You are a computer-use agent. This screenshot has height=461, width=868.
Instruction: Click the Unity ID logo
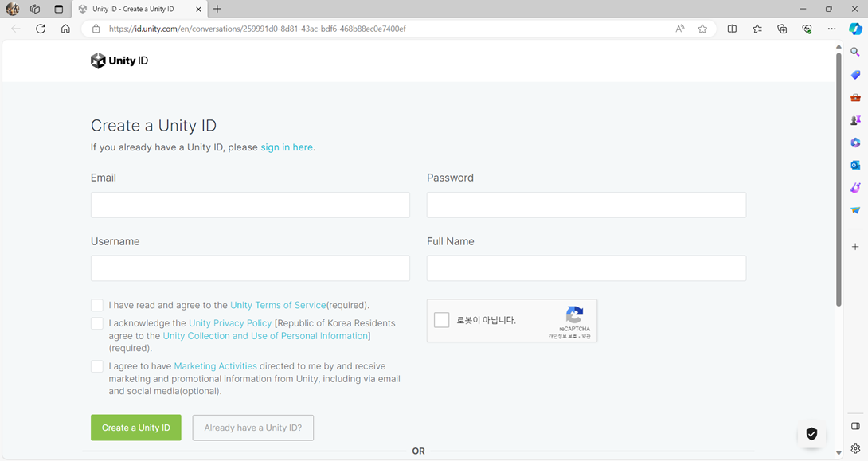(119, 61)
